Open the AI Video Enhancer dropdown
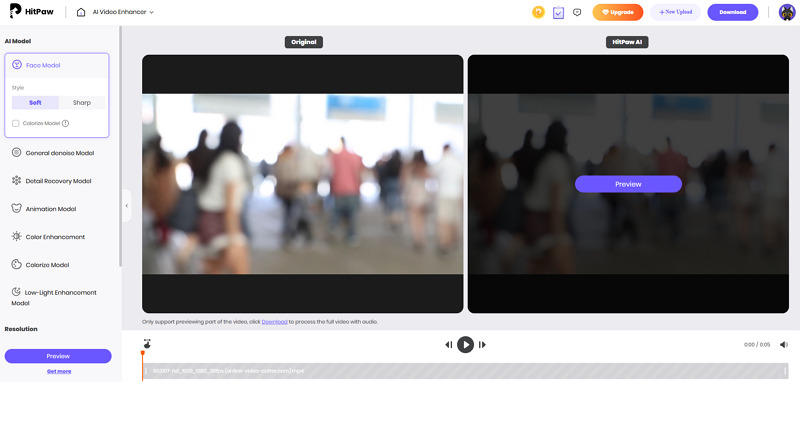The width and height of the screenshot is (800, 446). tap(123, 12)
